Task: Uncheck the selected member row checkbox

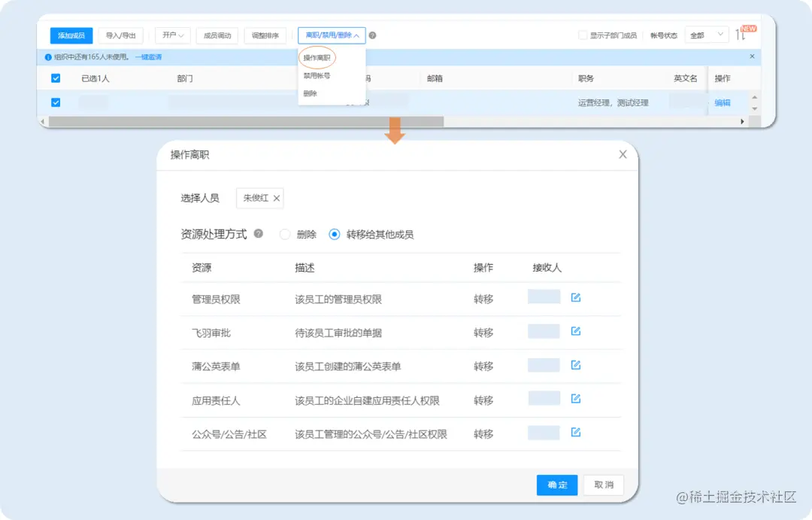Action: (56, 102)
